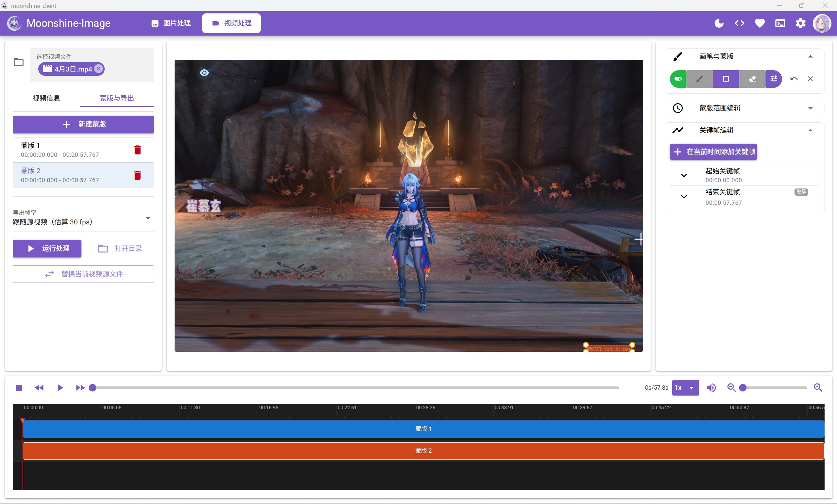This screenshot has width=837, height=504.
Task: Select the eraser tool
Action: (x=752, y=79)
